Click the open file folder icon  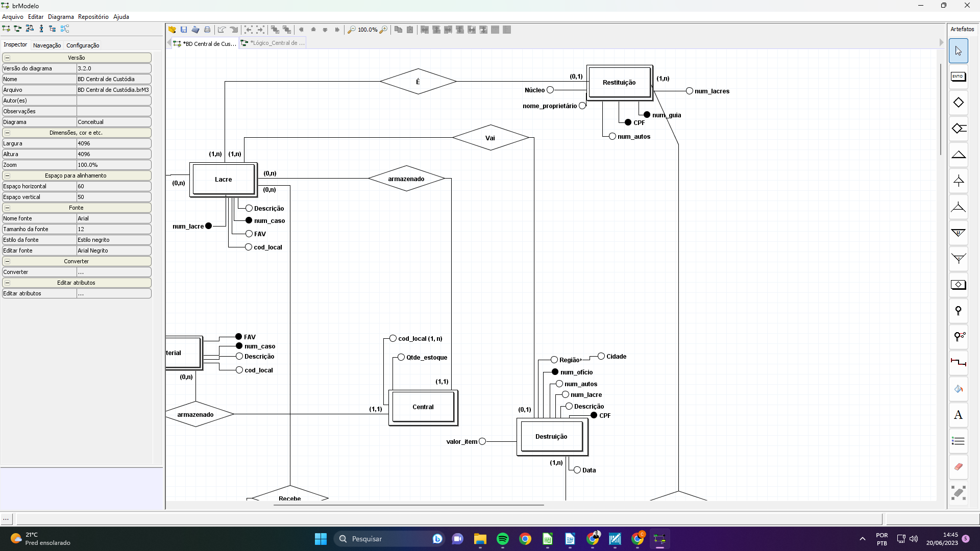(x=172, y=30)
